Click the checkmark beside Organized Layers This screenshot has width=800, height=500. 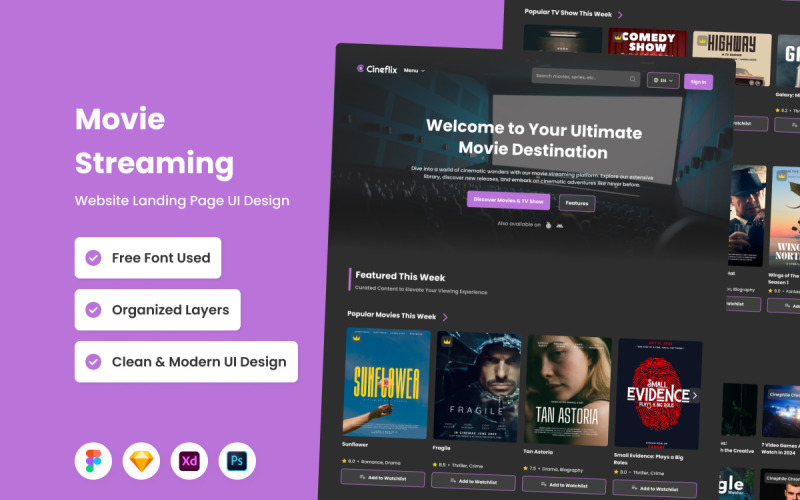93,310
